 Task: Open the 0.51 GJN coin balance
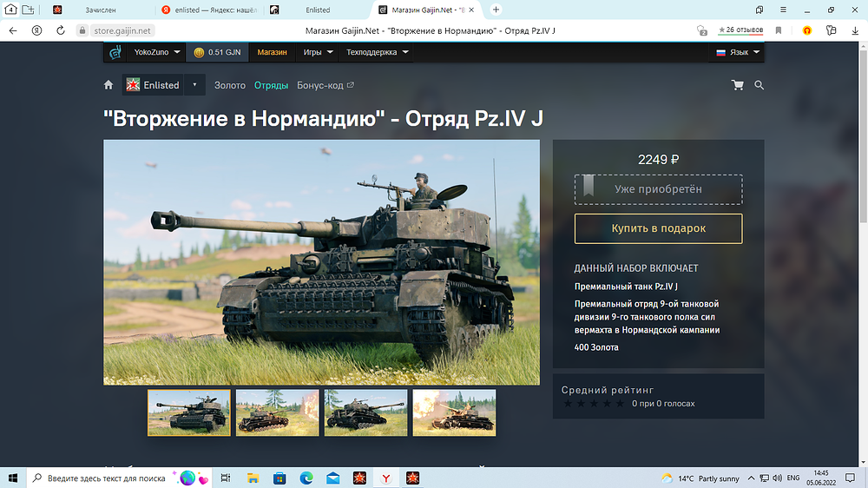[x=217, y=52]
